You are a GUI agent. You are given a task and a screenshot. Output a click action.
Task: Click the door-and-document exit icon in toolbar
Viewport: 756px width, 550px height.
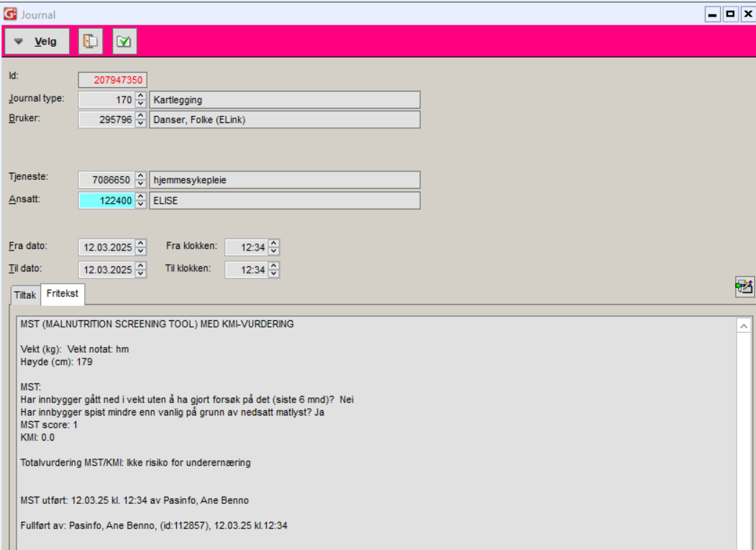coord(91,42)
